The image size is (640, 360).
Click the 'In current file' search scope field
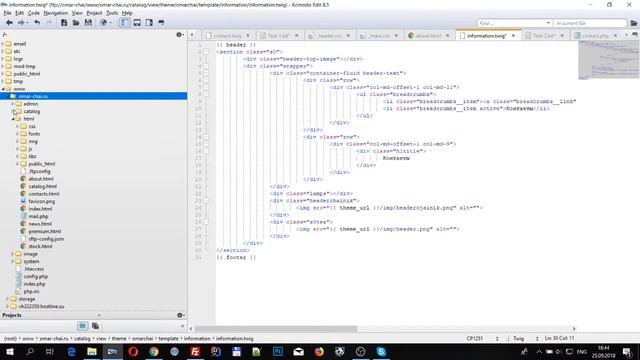coord(590,23)
